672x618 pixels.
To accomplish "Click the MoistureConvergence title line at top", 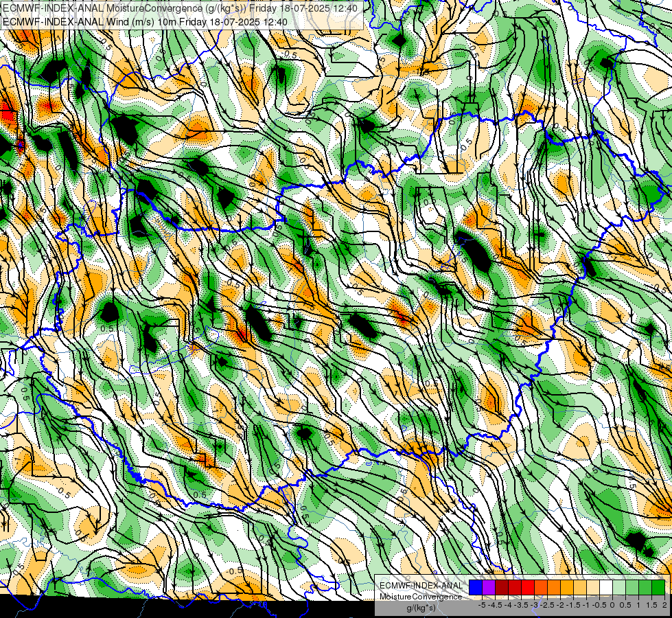I will 180,8.
